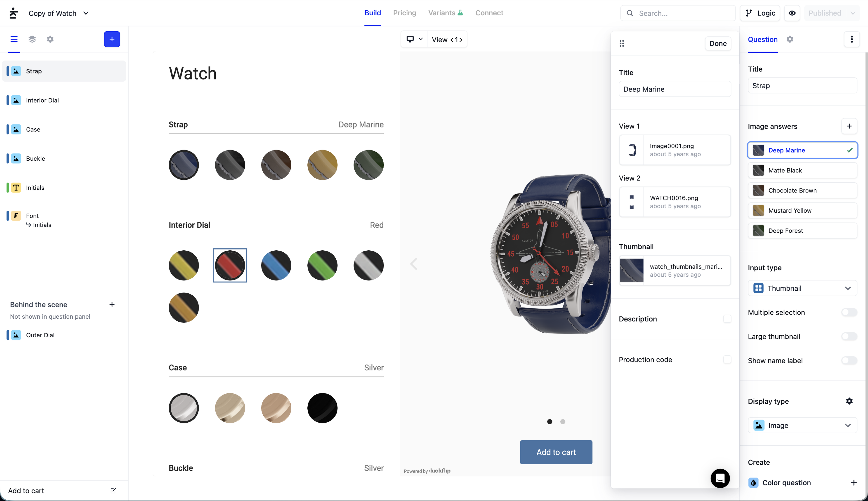
Task: Click the preview eye icon
Action: [792, 13]
